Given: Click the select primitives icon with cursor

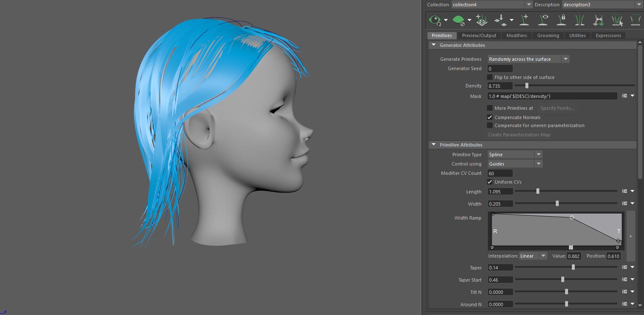Looking at the screenshot, I should [617, 20].
